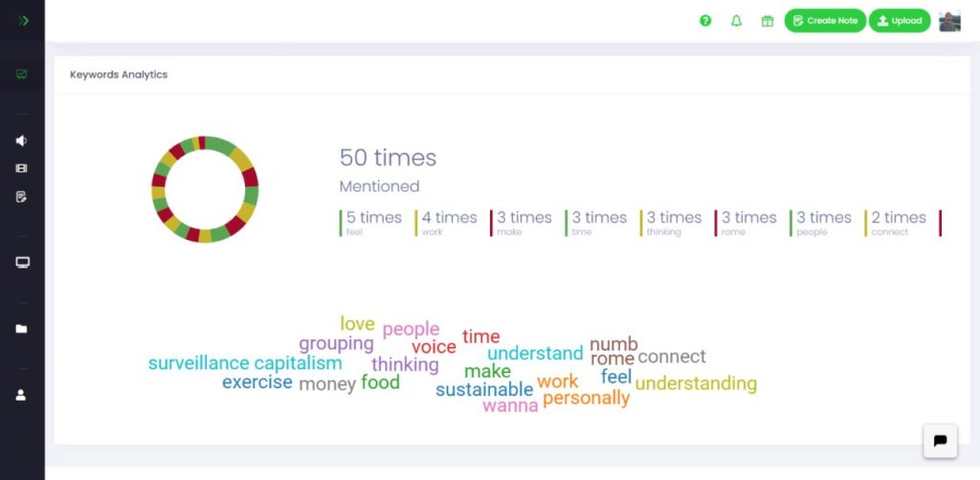Open notes via notepad sidebar icon
The height and width of the screenshot is (480, 980).
(x=22, y=197)
